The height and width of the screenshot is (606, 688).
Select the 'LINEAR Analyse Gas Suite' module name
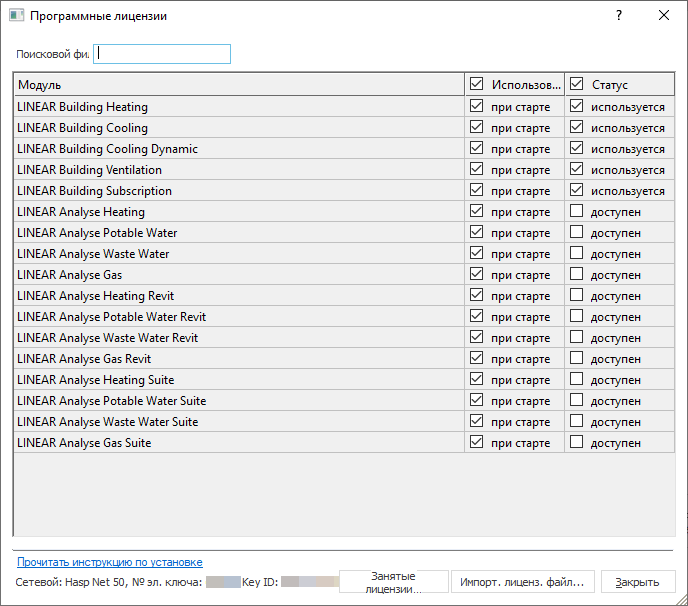84,443
